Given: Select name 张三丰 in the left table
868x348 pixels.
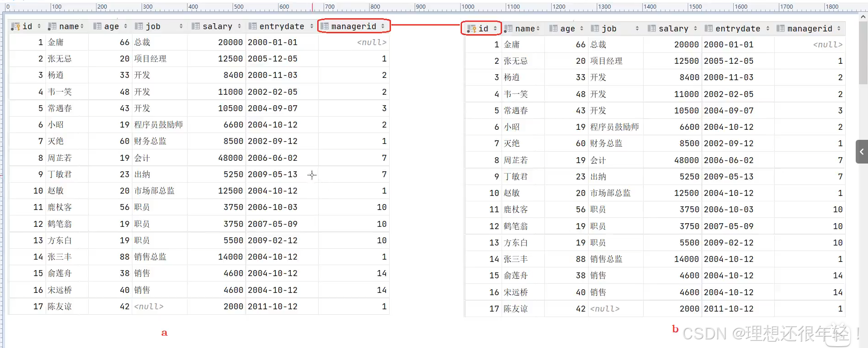Looking at the screenshot, I should tap(60, 257).
